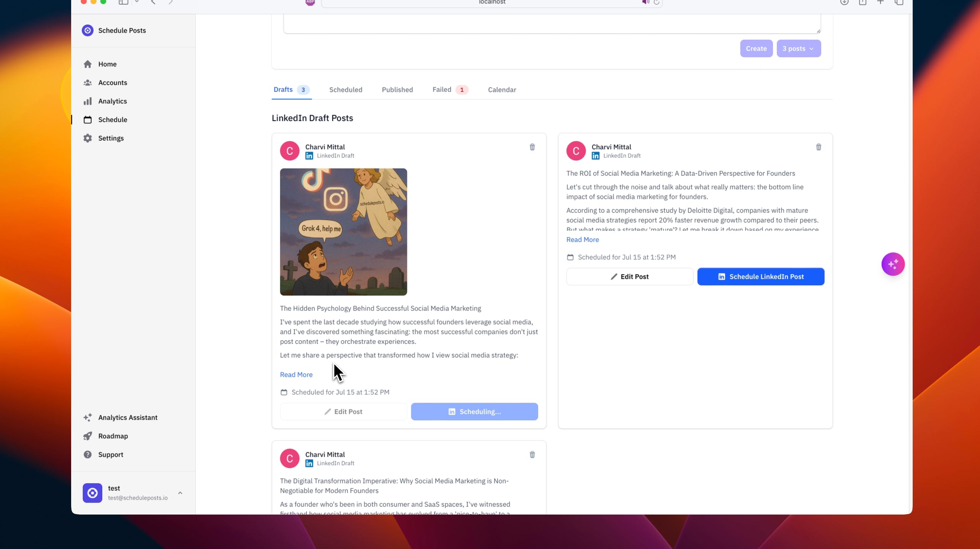The height and width of the screenshot is (549, 980).
Task: Click the test account avatar
Action: [x=92, y=493]
